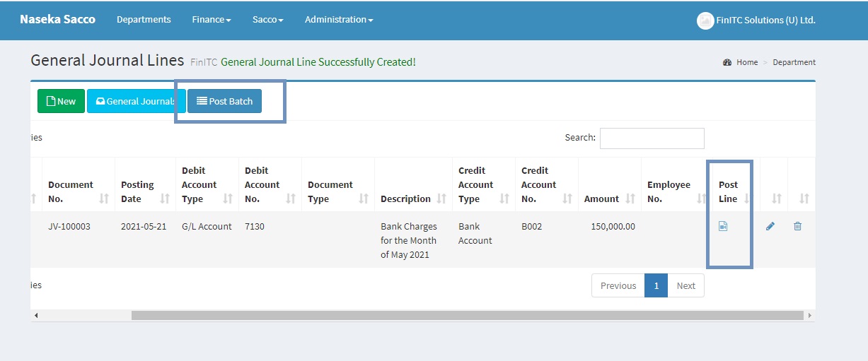
Task: Click the Next pagination button
Action: (x=685, y=285)
